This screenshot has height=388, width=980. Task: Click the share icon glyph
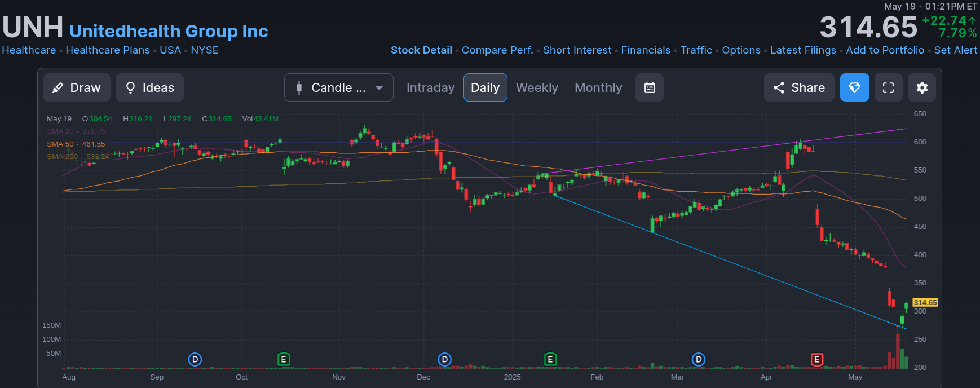(x=779, y=87)
